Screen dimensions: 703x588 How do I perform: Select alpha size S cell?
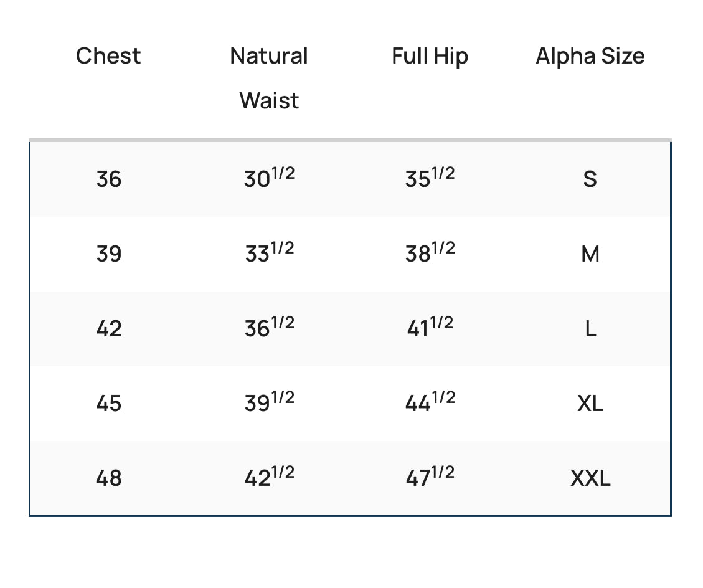tap(590, 179)
